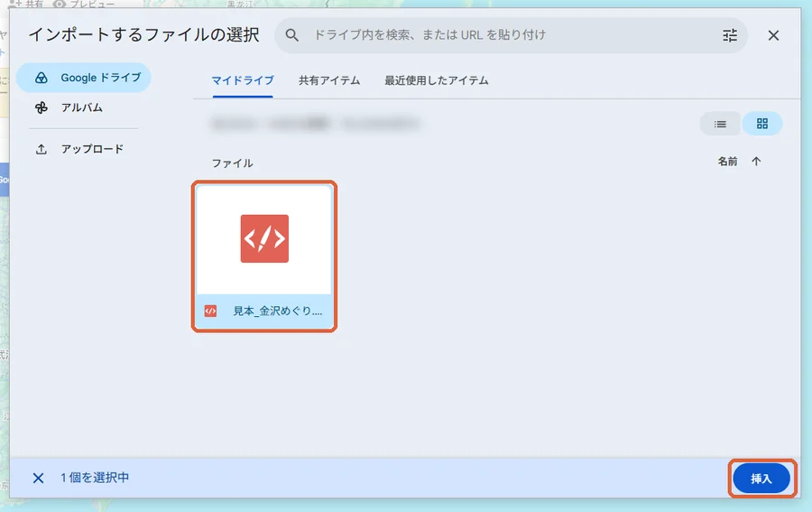Click the search magnifier icon
The height and width of the screenshot is (512, 812).
pos(292,35)
